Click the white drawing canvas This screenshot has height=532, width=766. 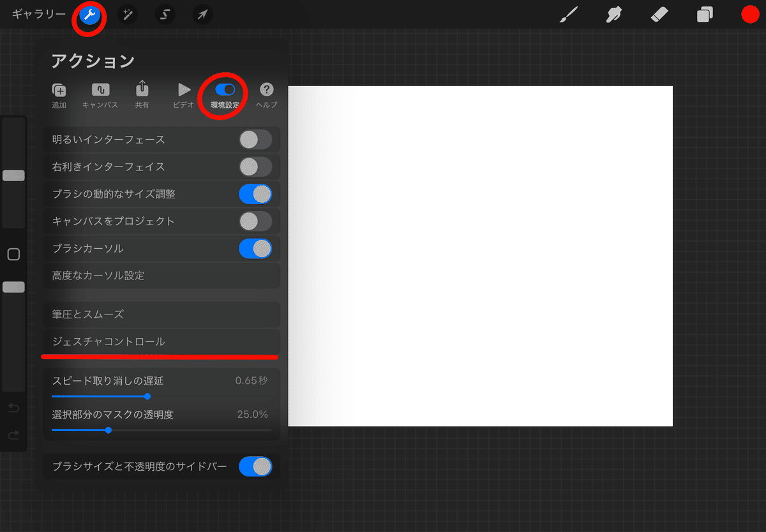tap(481, 256)
